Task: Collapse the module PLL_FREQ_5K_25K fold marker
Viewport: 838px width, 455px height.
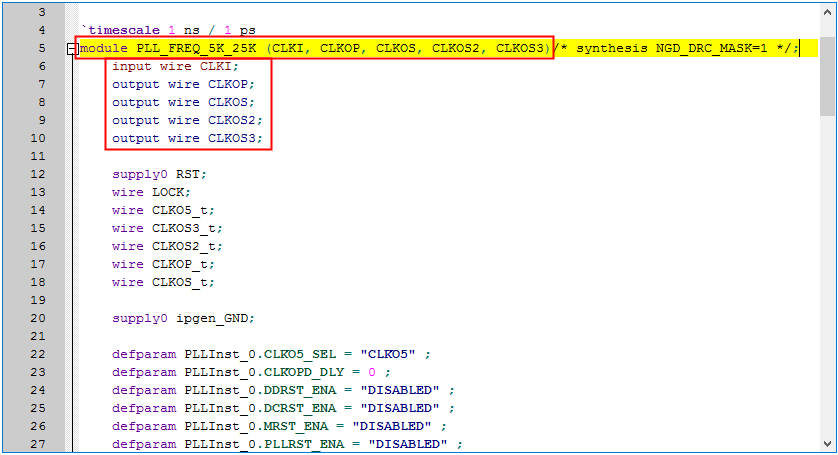Action: click(72, 49)
